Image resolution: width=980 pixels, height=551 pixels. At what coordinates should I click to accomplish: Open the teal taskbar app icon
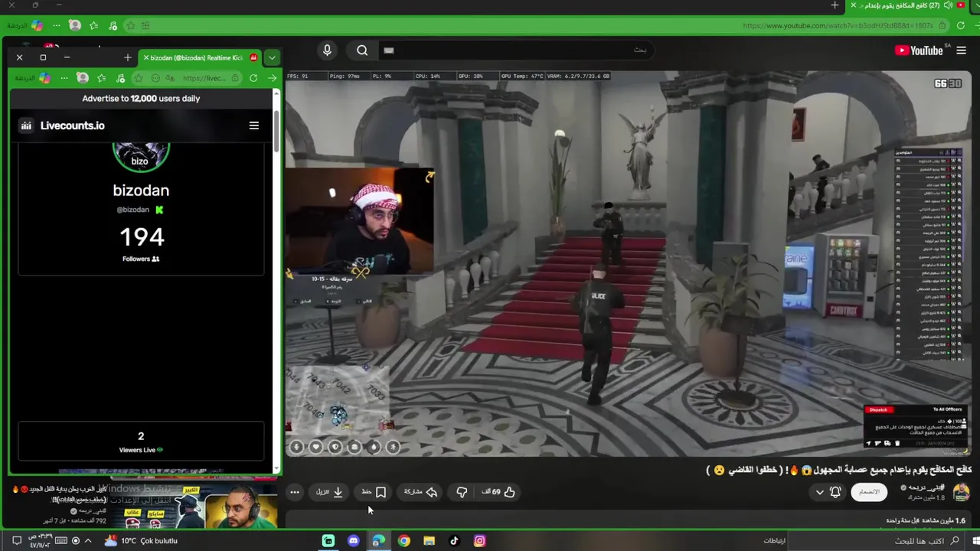pos(328,541)
